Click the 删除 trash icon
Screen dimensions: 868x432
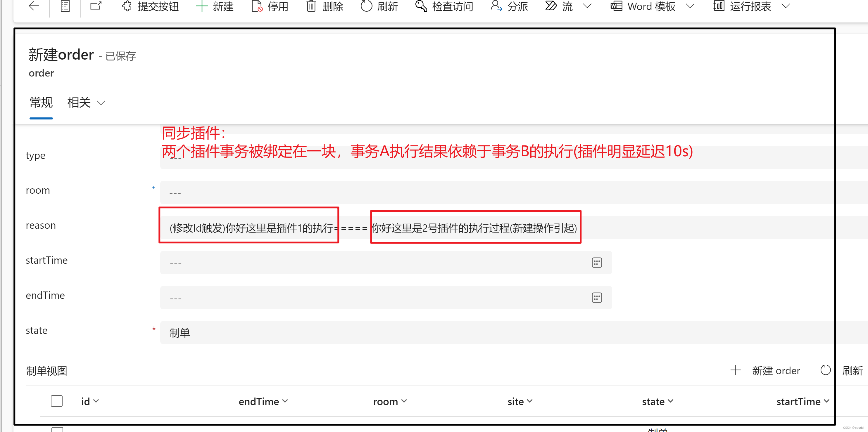(311, 6)
